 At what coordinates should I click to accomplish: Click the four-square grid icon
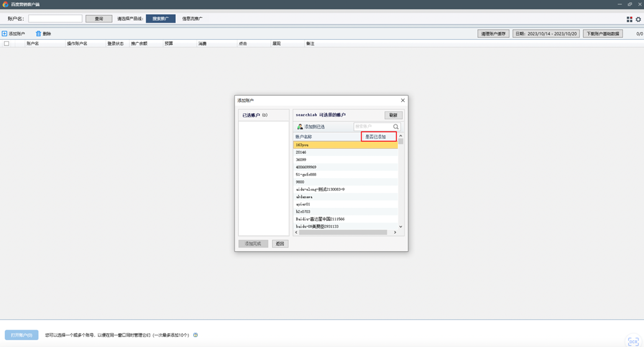(629, 19)
